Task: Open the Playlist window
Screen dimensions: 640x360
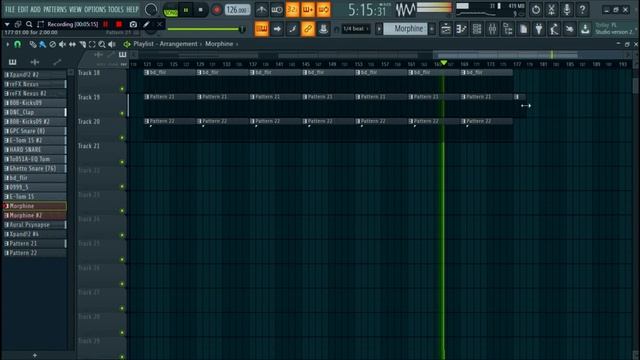Action: tap(446, 29)
